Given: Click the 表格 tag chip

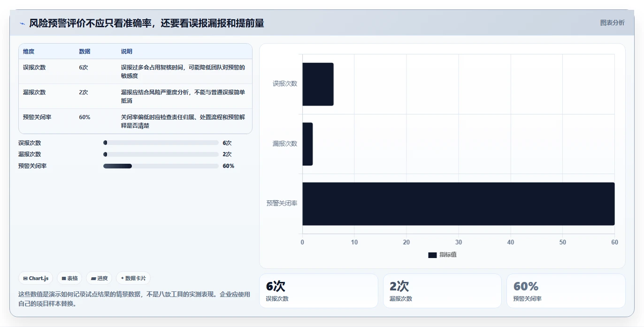Looking at the screenshot, I should tap(69, 278).
